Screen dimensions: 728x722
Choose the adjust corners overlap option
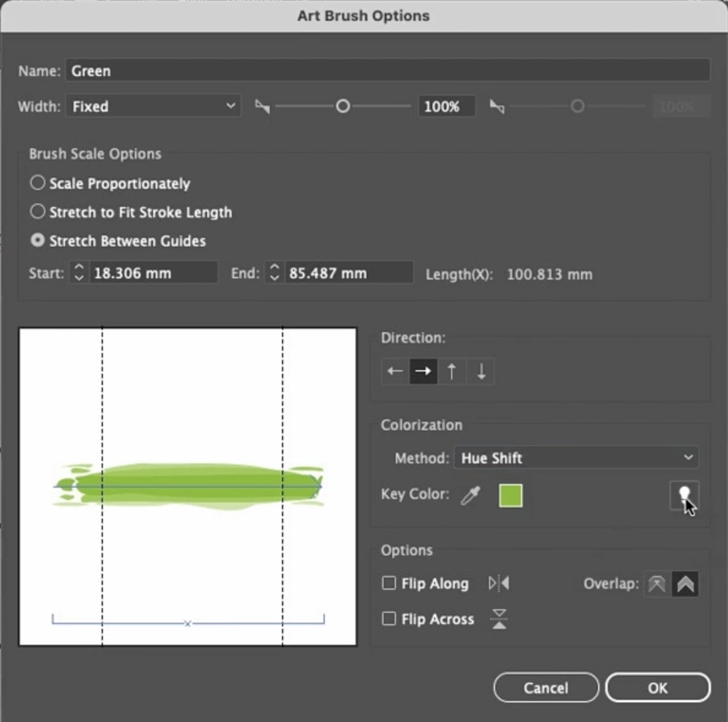685,583
